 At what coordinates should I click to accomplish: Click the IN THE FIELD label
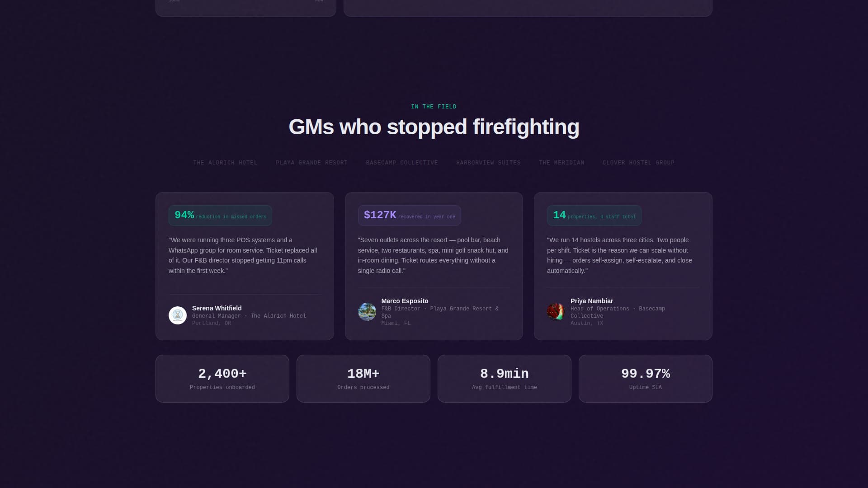[434, 107]
